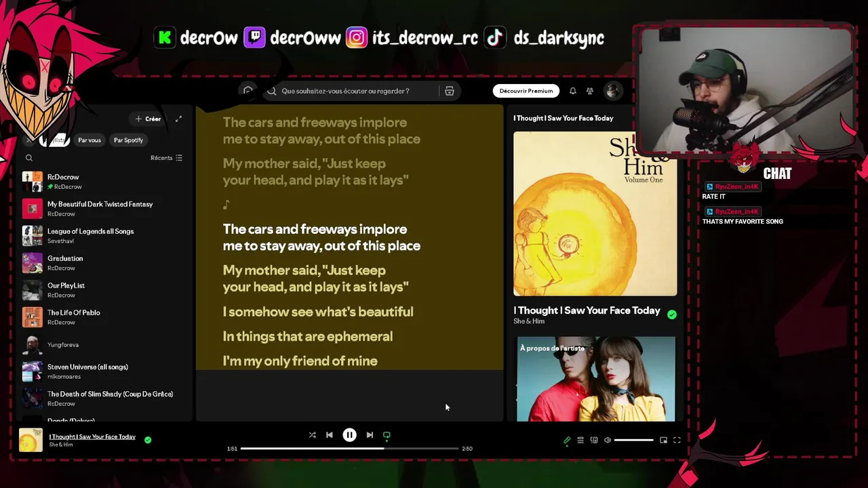Screen dimensions: 868x488
Task: Click She & Him Volume One album cover
Action: coord(595,213)
